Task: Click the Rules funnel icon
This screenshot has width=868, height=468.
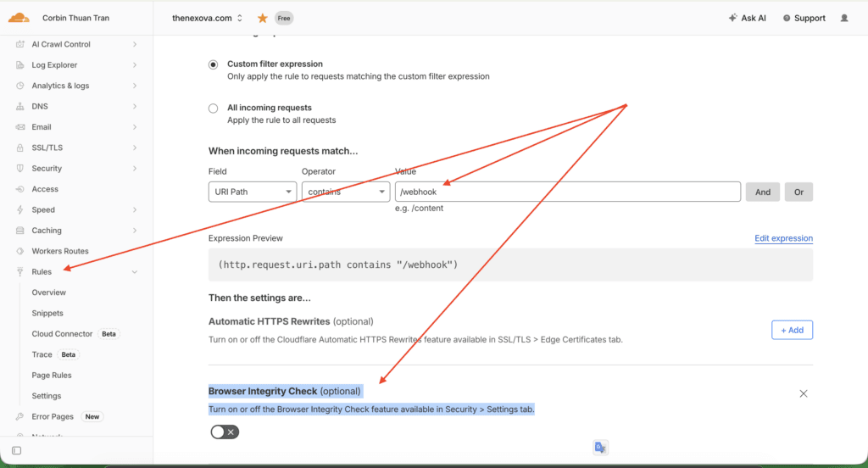Action: (20, 272)
